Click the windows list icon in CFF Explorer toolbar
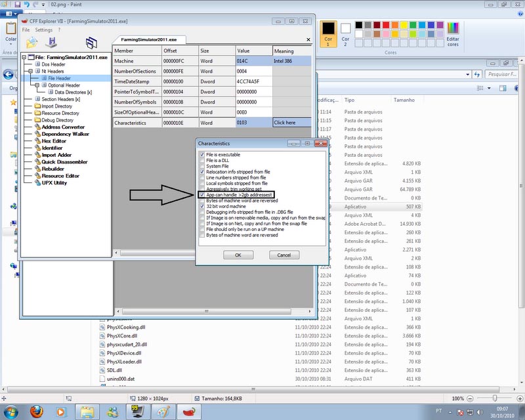525x420 pixels. click(91, 43)
